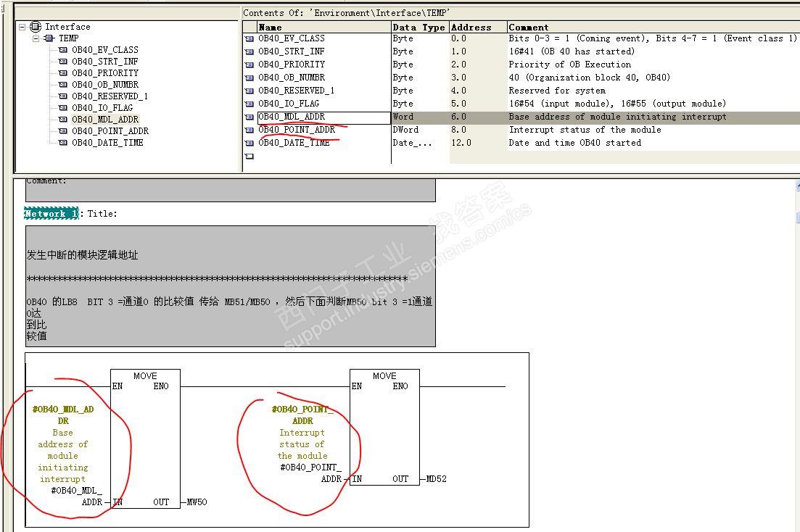The width and height of the screenshot is (800, 532).
Task: Collapse the TEMP tree node
Action: [36, 38]
